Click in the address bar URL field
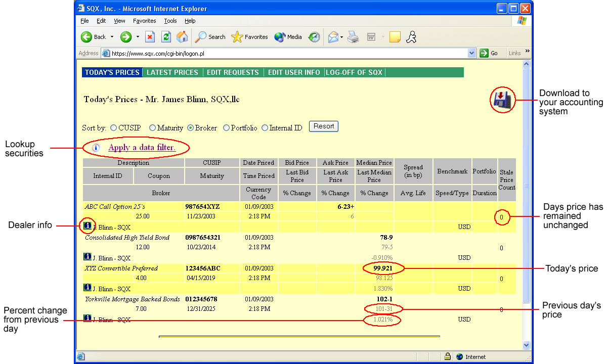607x364 pixels. [x=288, y=53]
